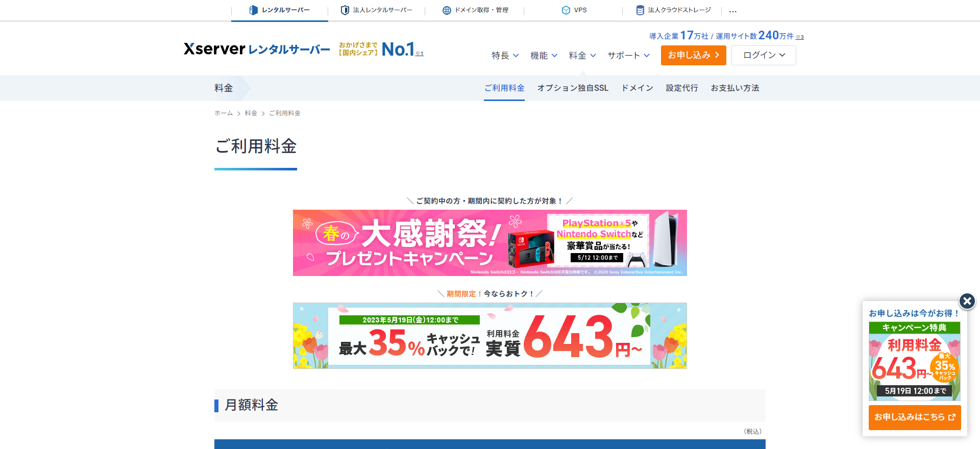Select the オプション独自SSL tab
This screenshot has width=980, height=449.
click(x=573, y=88)
